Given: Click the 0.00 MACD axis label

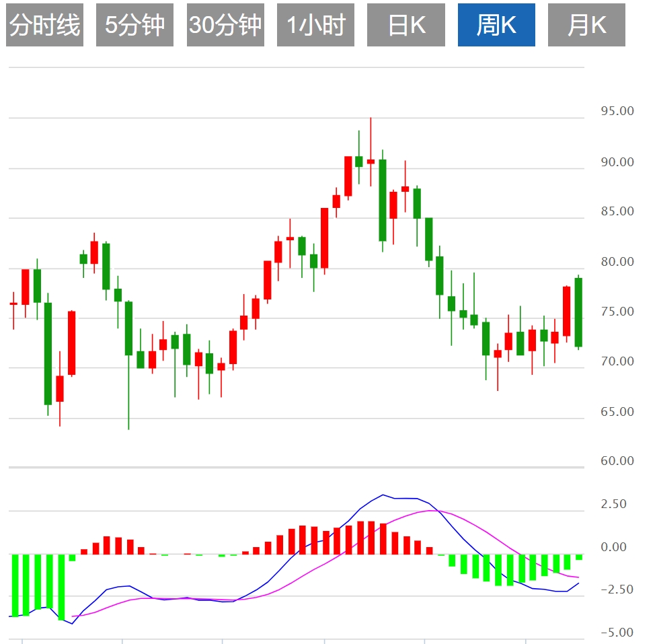Looking at the screenshot, I should pos(613,547).
